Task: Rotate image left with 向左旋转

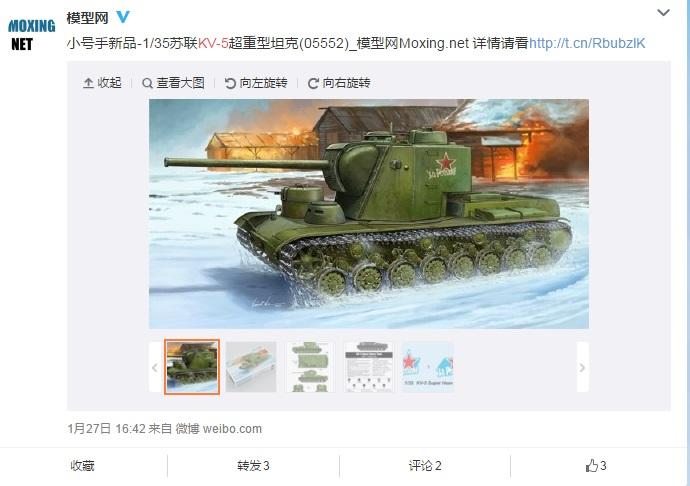Action: point(256,83)
